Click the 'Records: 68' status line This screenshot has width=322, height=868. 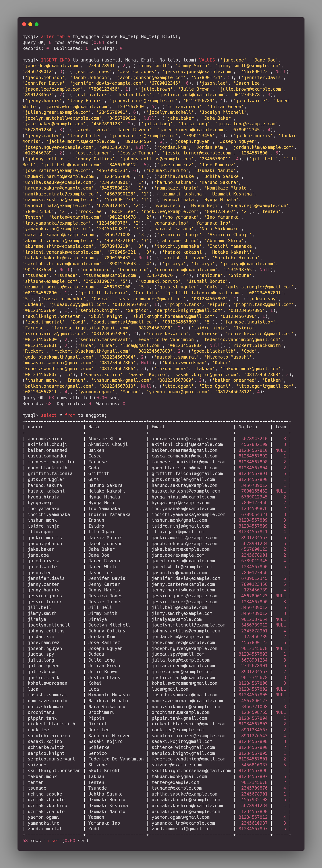(x=37, y=404)
